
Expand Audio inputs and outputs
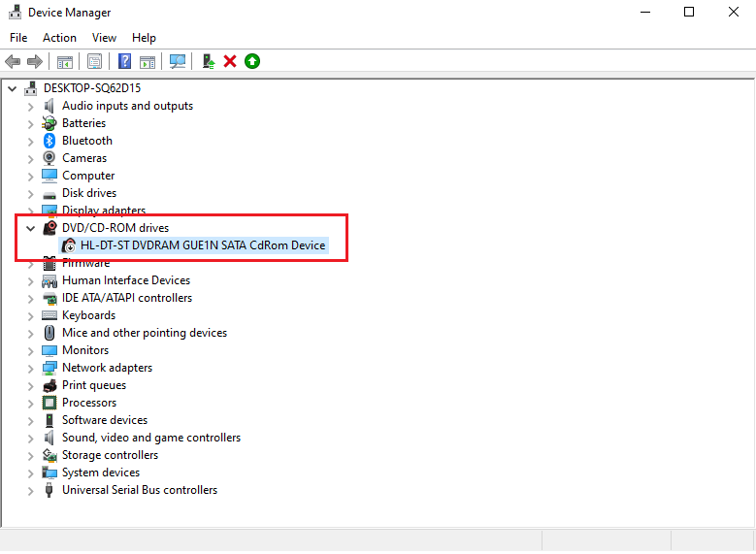click(x=30, y=107)
